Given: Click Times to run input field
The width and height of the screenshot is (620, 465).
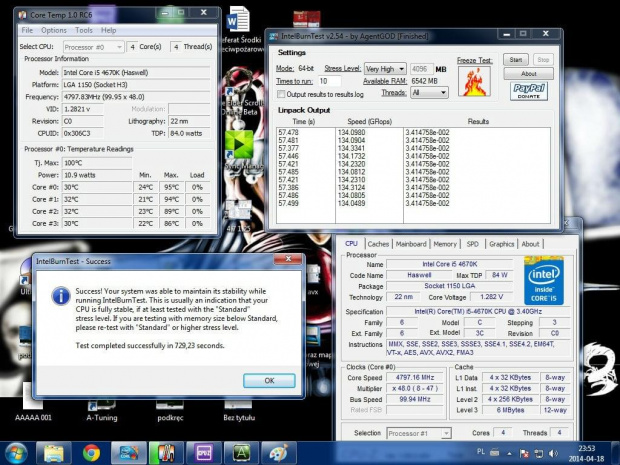Looking at the screenshot, I should (329, 81).
